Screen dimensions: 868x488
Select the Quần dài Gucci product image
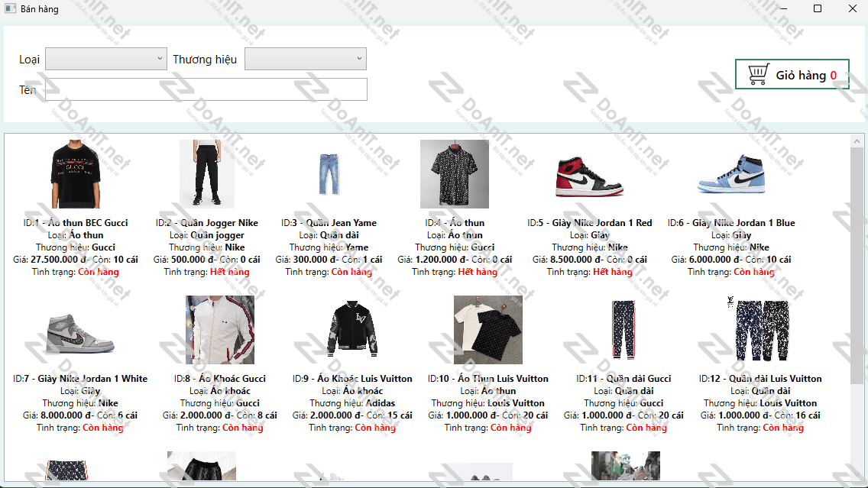tap(623, 330)
